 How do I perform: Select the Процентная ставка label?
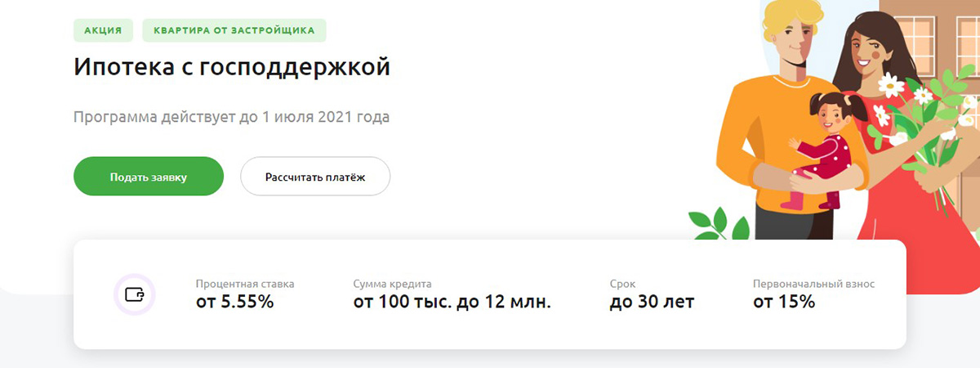[245, 284]
